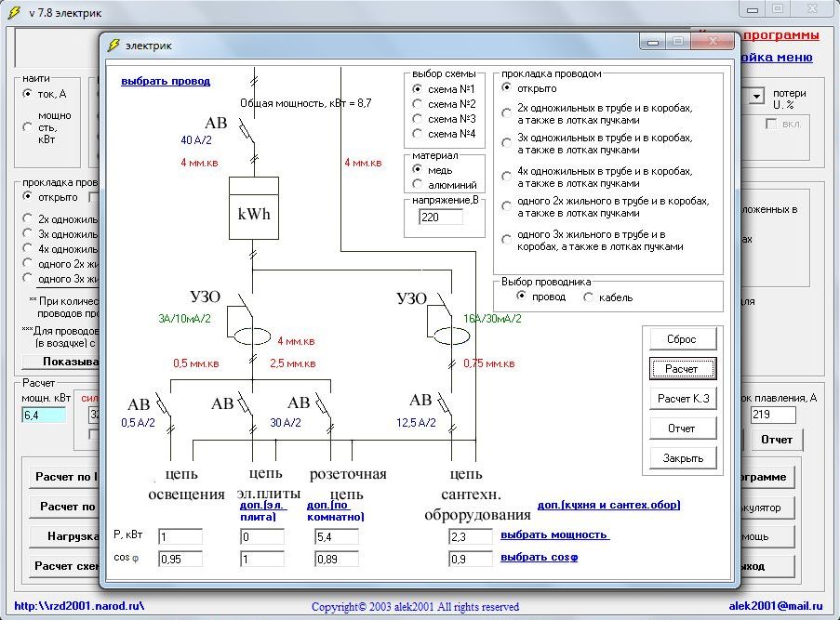840x620 pixels.
Task: Switch conductor type to кабель
Action: point(589,297)
